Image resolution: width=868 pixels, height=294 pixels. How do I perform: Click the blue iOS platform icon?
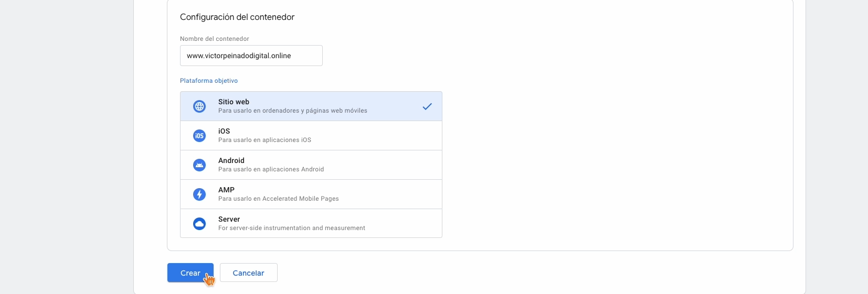pos(199,136)
